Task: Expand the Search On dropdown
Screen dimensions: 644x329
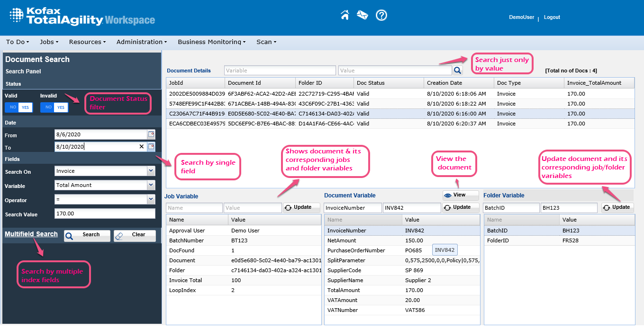Action: 151,171
